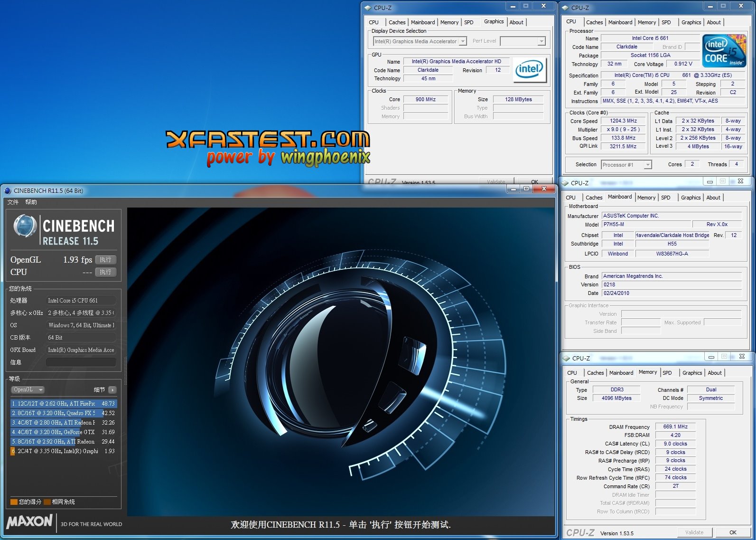Click the GPU Core clock value 900 MHz
The image size is (756, 540).
(425, 100)
